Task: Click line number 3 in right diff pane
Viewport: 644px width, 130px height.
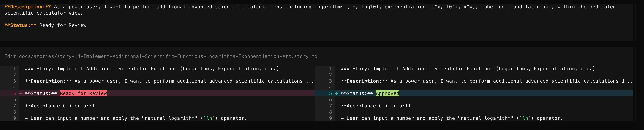Action: point(330,81)
